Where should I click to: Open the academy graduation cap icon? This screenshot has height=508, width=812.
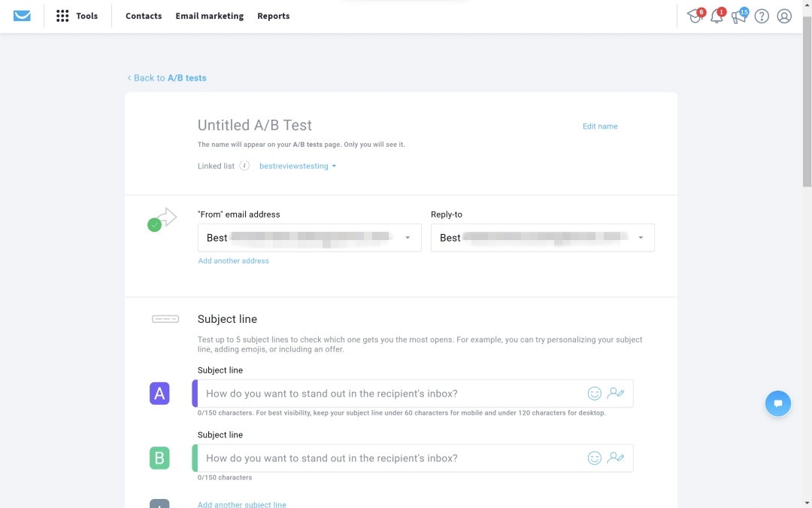pos(695,16)
